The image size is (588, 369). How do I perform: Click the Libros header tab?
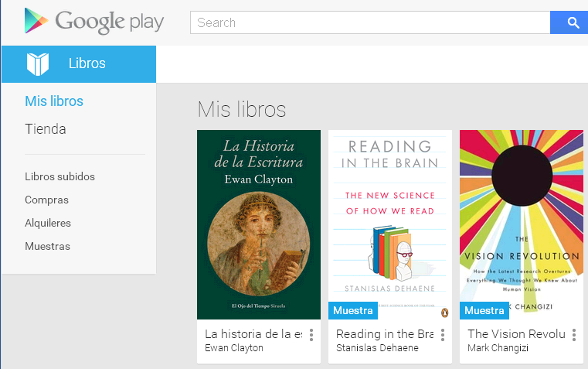[x=87, y=64]
